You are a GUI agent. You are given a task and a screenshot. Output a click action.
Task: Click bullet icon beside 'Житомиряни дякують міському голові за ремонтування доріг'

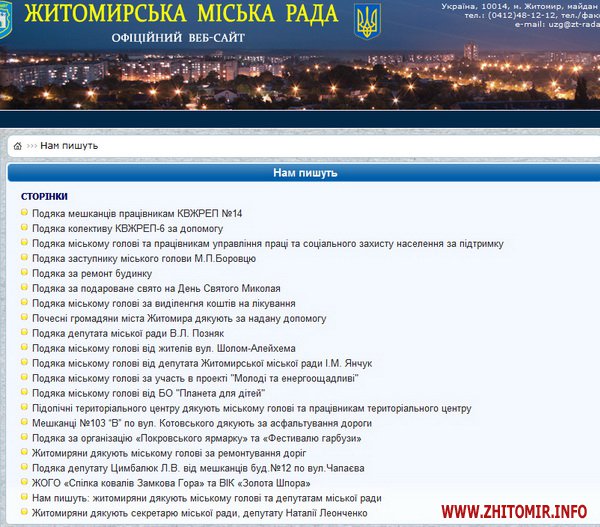coord(25,453)
